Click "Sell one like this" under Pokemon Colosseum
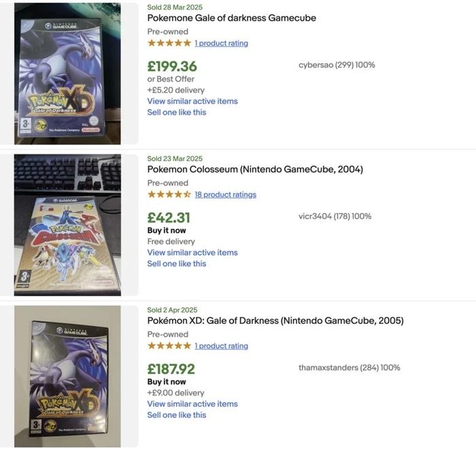Image resolution: width=476 pixels, height=449 pixels. point(177,263)
